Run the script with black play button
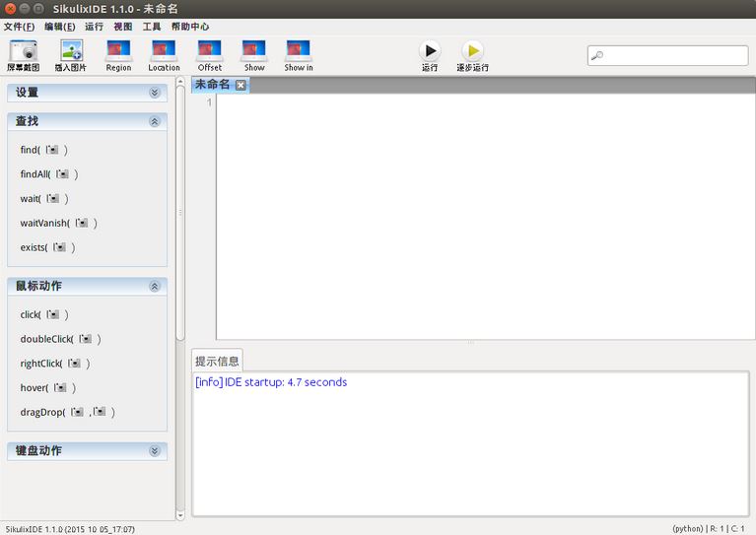Screen dimensions: 756x535 [430, 50]
